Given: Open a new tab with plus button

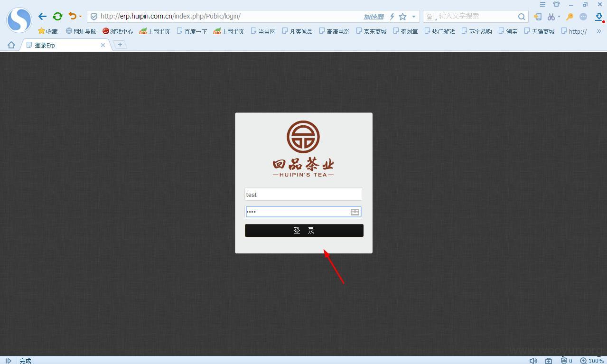Looking at the screenshot, I should 120,45.
